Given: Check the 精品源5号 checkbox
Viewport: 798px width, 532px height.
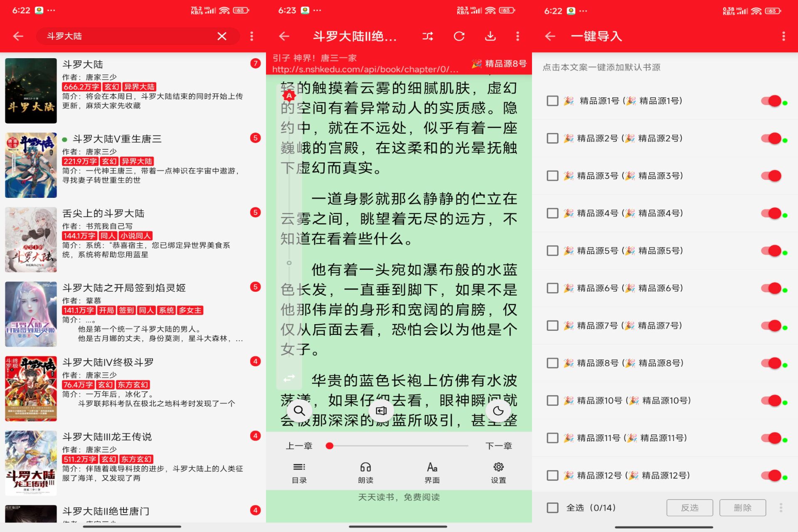Looking at the screenshot, I should [552, 251].
